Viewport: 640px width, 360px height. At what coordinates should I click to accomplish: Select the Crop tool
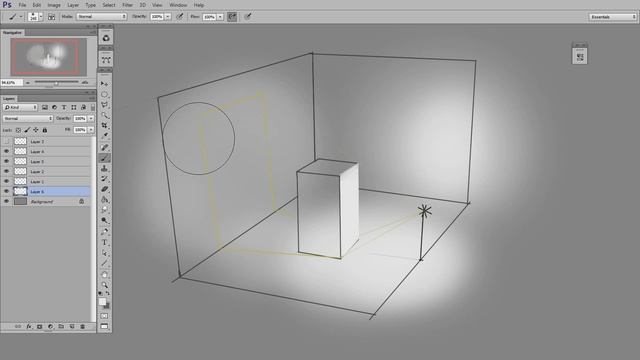coord(104,126)
